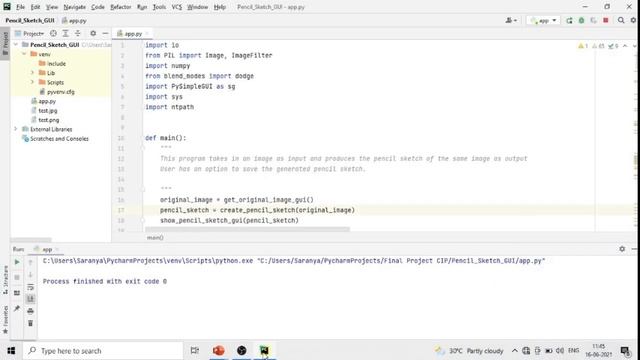
Task: Open the Navigate menu
Action: (75, 7)
